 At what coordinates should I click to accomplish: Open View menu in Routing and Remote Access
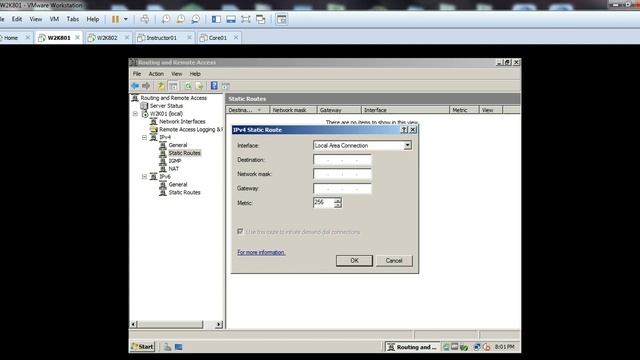[x=176, y=74]
